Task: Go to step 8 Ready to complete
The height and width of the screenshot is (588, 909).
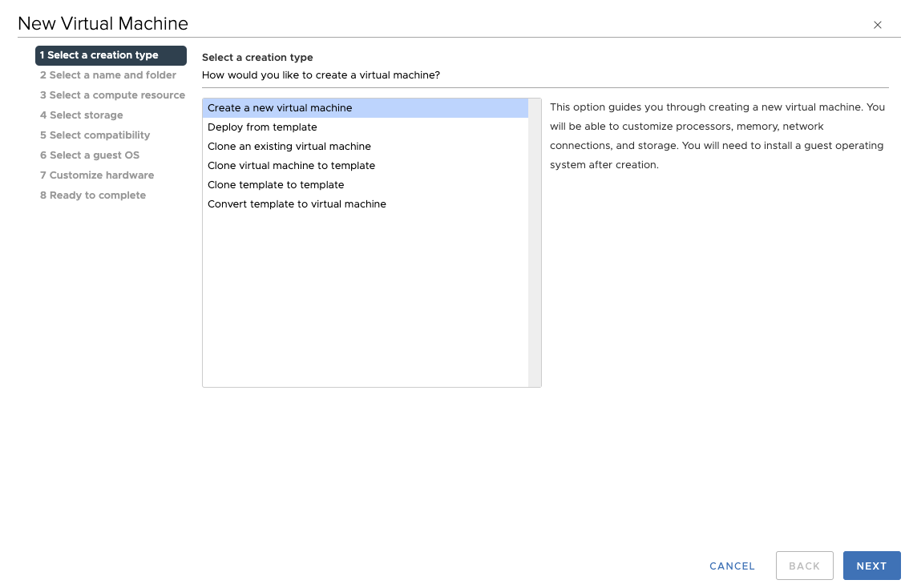Action: click(93, 195)
